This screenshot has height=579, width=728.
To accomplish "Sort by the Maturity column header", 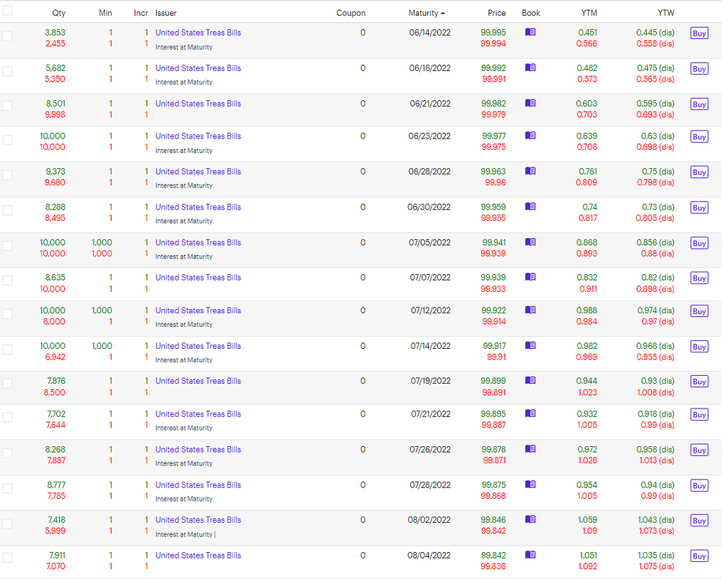I will click(427, 13).
